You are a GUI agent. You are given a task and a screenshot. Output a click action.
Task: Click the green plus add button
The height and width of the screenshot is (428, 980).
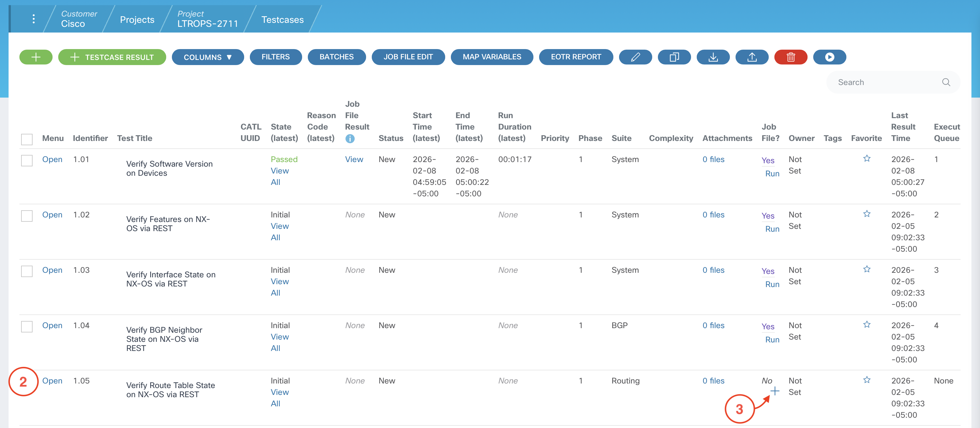(36, 57)
